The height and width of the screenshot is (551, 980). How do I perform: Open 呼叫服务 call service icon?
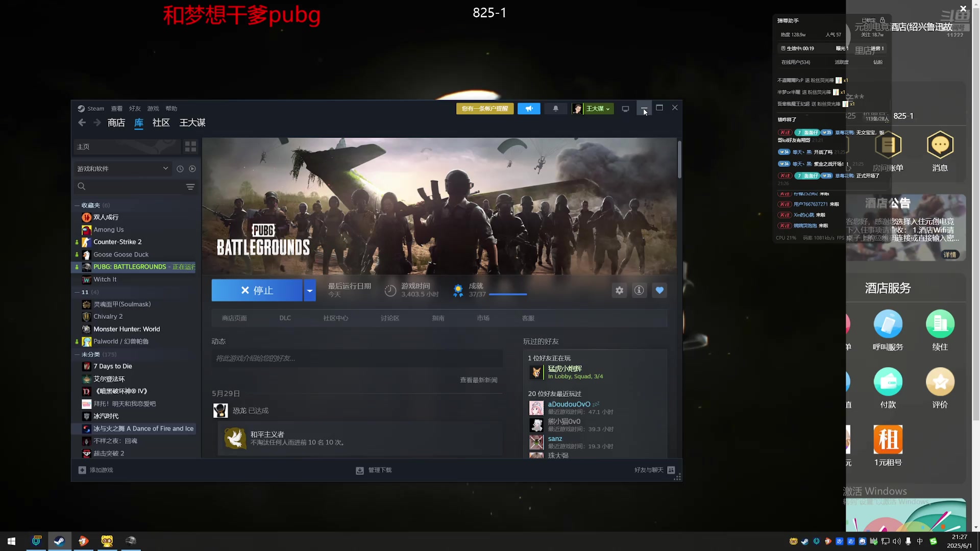pos(888,324)
